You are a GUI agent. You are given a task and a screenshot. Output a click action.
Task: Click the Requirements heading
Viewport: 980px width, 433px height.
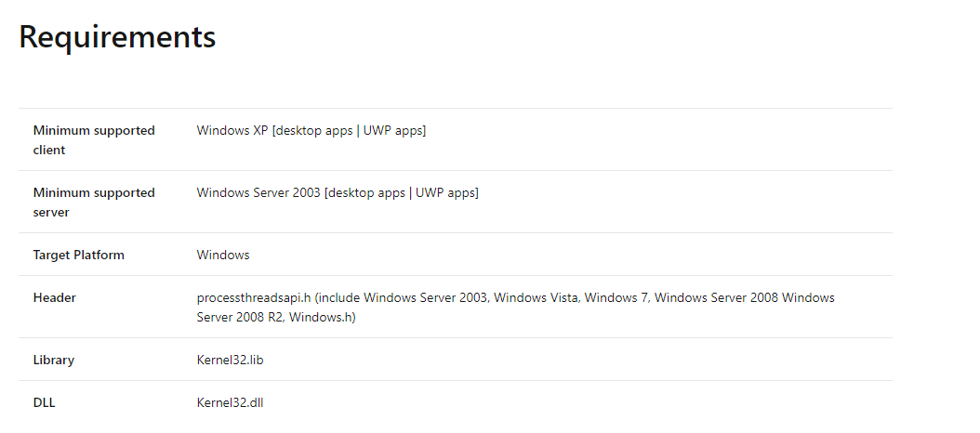click(117, 37)
